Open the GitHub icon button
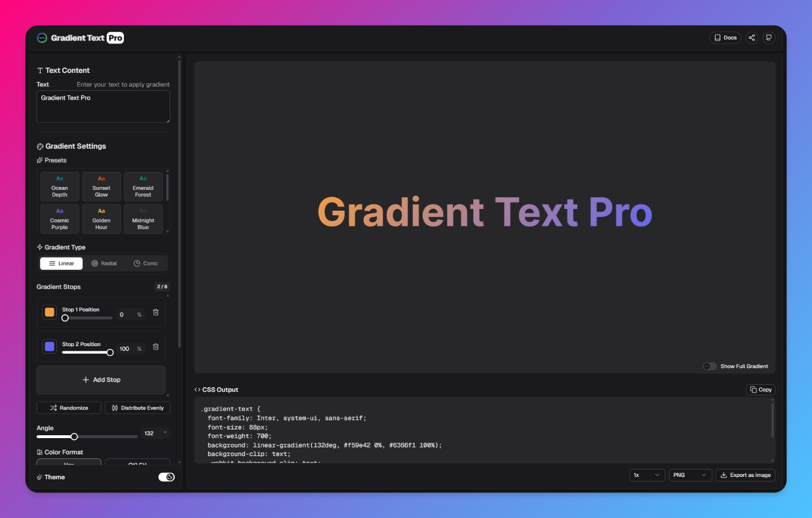Screen dimensions: 812x518 (x=769, y=38)
